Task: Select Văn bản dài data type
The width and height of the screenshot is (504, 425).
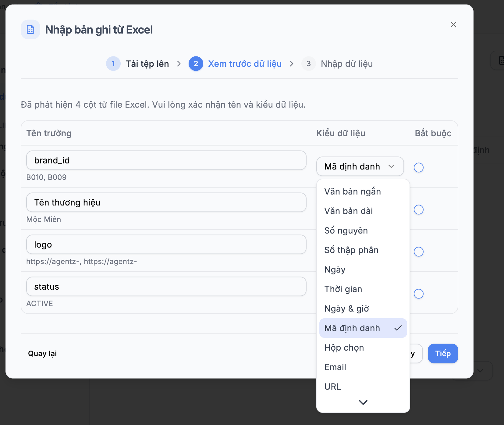Action: (x=363, y=211)
